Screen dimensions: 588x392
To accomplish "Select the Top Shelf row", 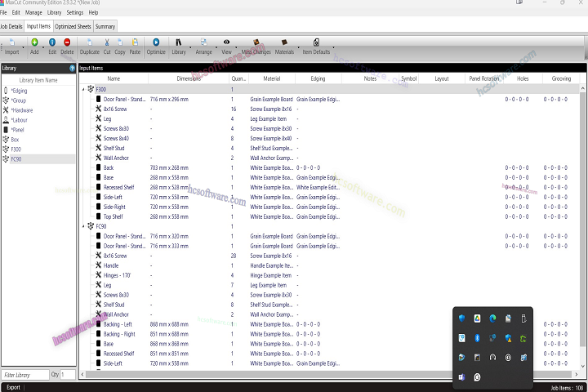I will point(330,216).
